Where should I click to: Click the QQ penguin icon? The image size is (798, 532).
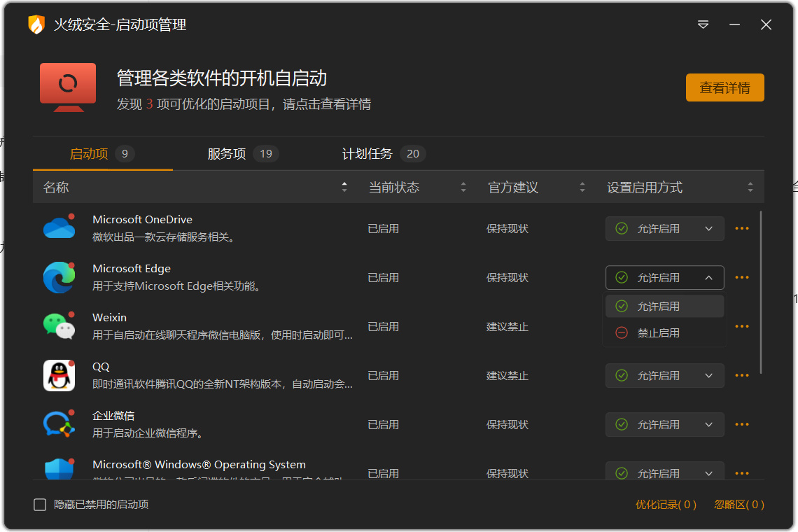click(59, 375)
